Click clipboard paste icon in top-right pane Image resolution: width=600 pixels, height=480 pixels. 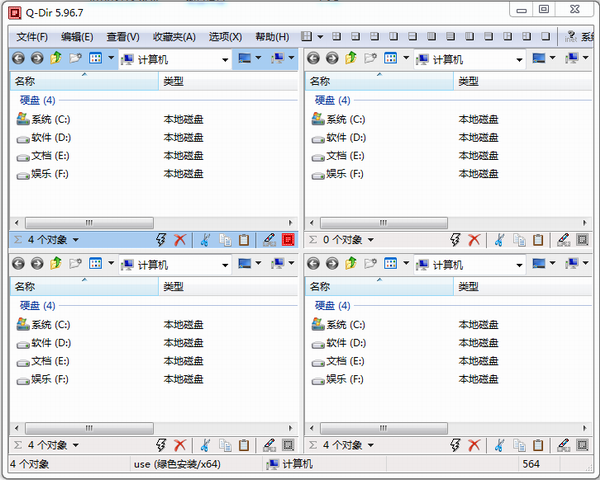538,240
